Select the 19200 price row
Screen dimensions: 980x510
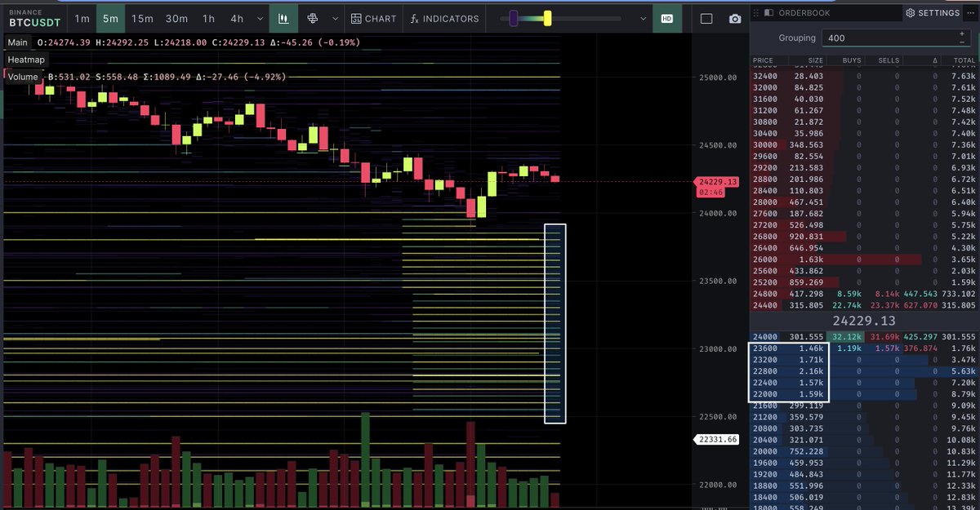pos(864,473)
